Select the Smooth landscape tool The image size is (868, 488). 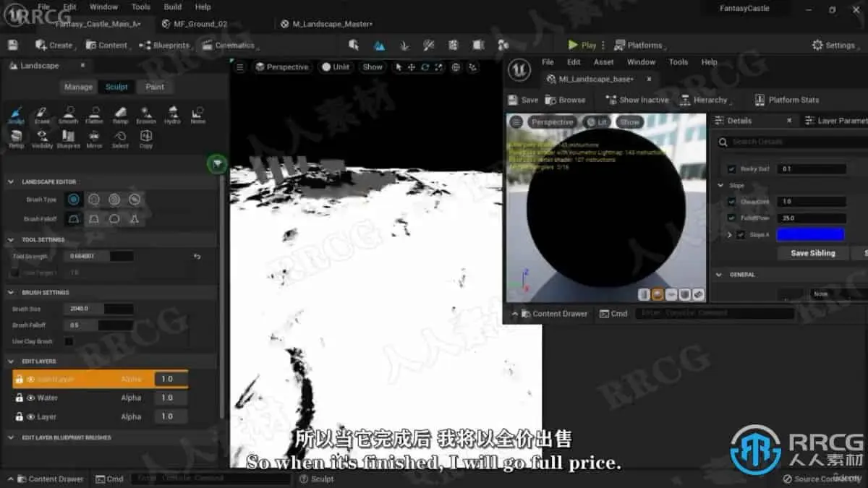(68, 115)
